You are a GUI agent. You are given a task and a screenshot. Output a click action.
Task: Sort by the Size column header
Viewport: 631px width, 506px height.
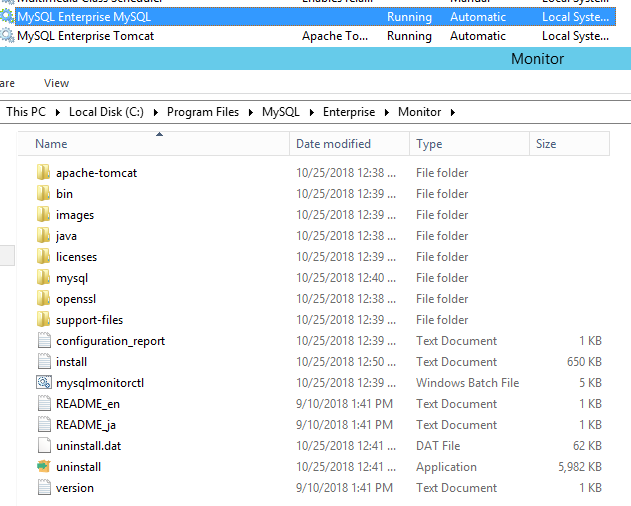569,144
